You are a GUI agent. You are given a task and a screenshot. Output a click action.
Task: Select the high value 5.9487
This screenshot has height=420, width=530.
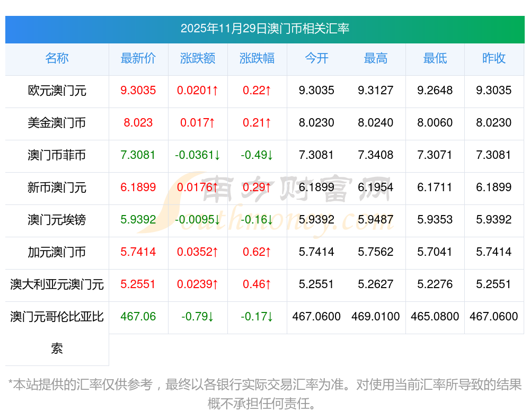[x=376, y=219]
